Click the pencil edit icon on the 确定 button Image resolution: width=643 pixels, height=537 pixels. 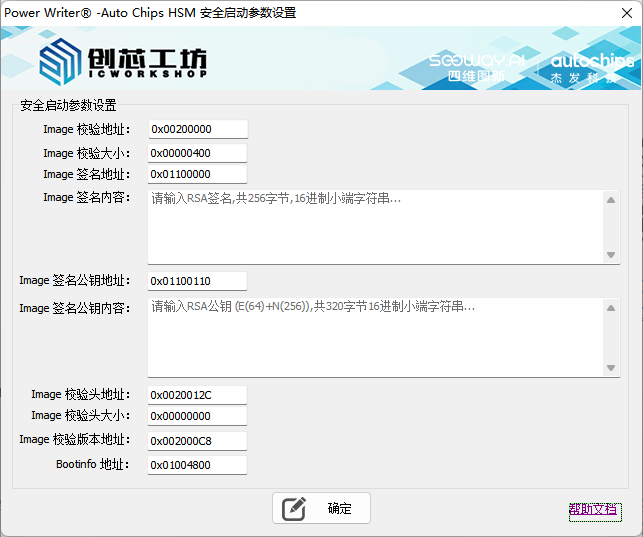[293, 508]
